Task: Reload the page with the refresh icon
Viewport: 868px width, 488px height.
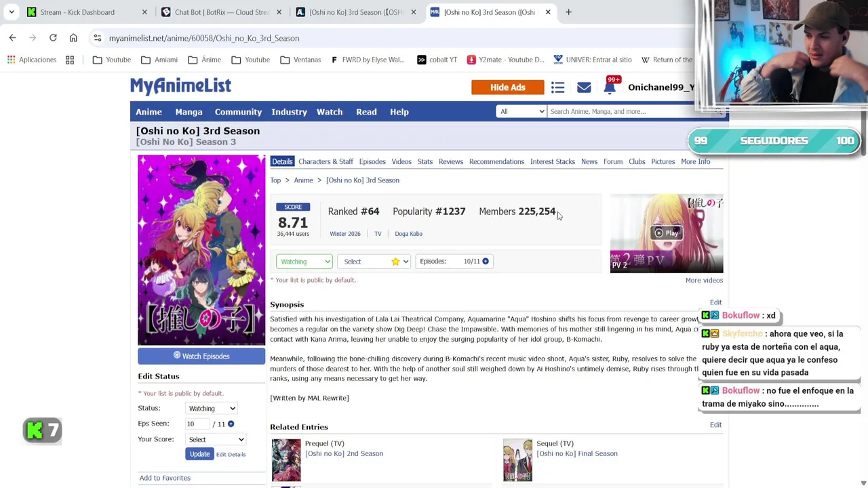Action: pos(53,38)
